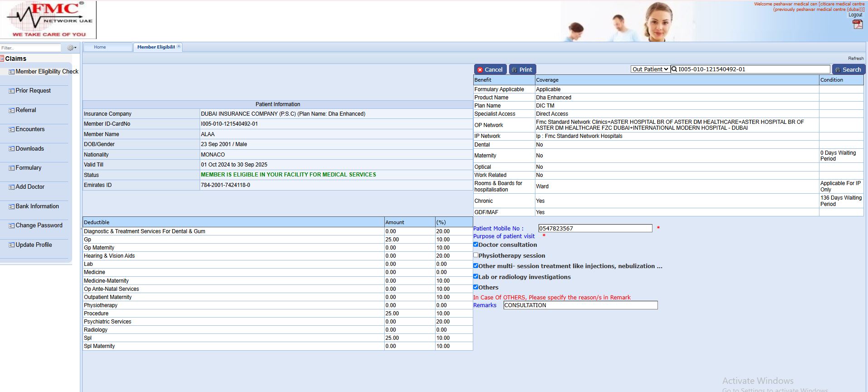Click the Print button
This screenshot has height=392, width=868.
point(522,69)
